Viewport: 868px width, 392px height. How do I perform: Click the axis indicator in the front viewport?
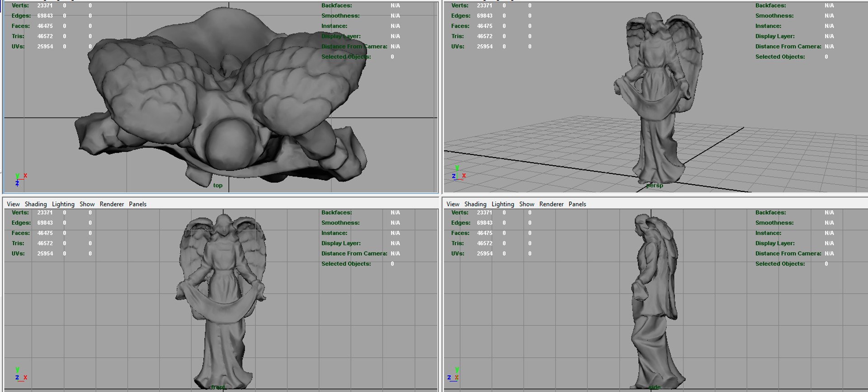pos(21,374)
